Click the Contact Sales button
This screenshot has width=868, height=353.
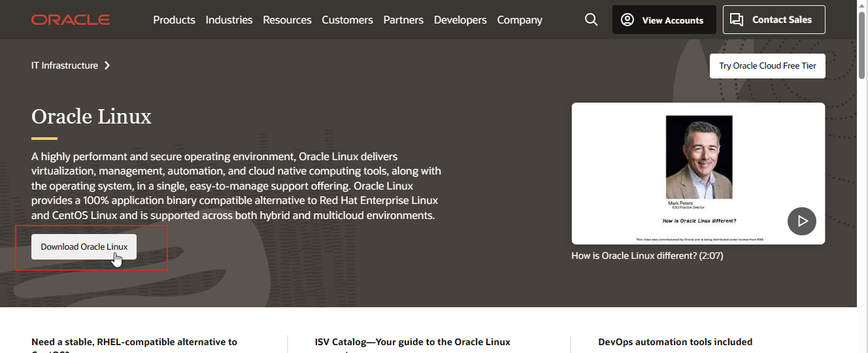(x=774, y=20)
